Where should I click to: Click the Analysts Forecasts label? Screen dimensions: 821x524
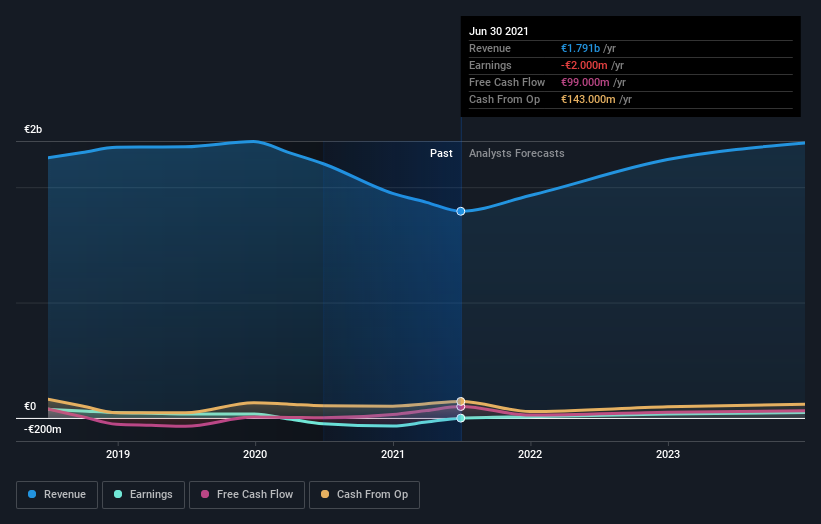coord(517,153)
